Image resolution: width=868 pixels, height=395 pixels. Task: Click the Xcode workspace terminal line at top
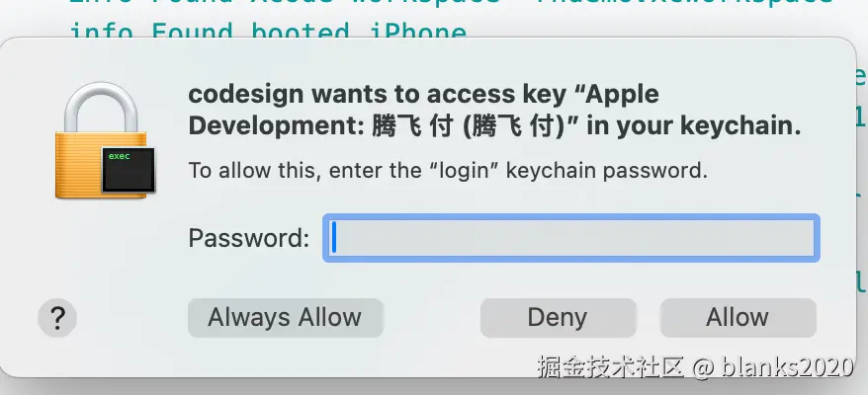451,3
